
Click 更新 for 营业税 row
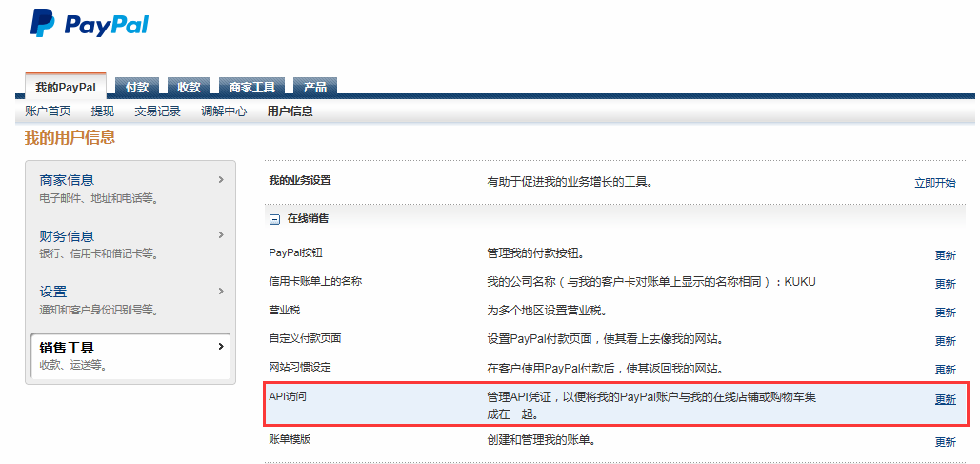click(x=945, y=313)
